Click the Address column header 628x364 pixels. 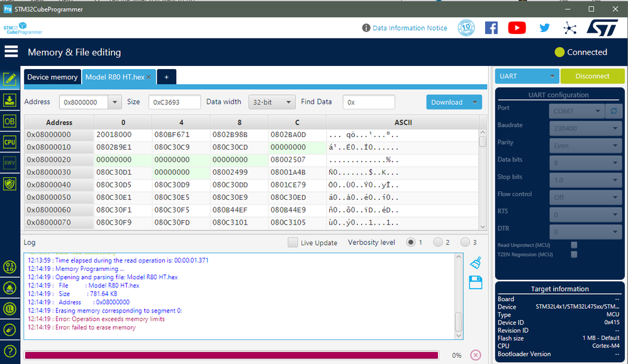59,123
